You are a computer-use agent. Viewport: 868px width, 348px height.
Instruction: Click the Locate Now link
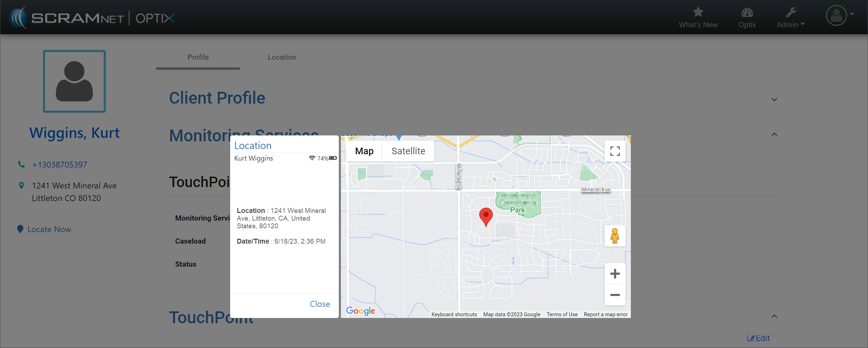pyautogui.click(x=49, y=229)
